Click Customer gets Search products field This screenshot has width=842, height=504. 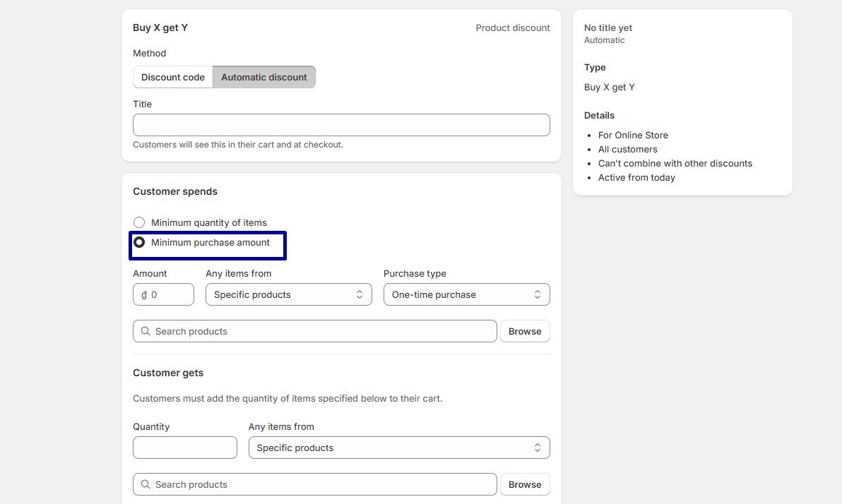pyautogui.click(x=314, y=484)
